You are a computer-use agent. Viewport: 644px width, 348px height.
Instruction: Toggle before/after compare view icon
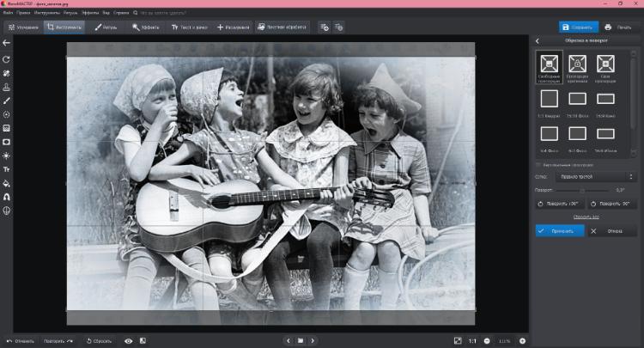click(x=143, y=341)
